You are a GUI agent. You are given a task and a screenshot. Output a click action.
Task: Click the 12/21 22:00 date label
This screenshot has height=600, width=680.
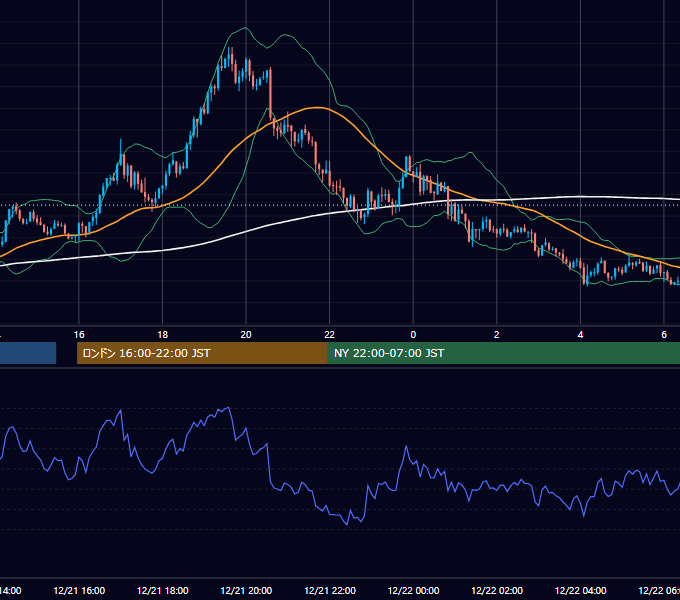point(330,590)
